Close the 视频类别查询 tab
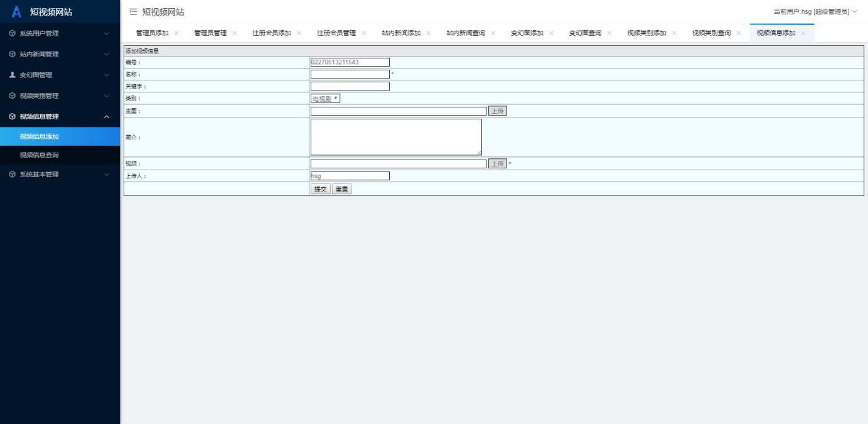The width and height of the screenshot is (868, 424). [739, 33]
